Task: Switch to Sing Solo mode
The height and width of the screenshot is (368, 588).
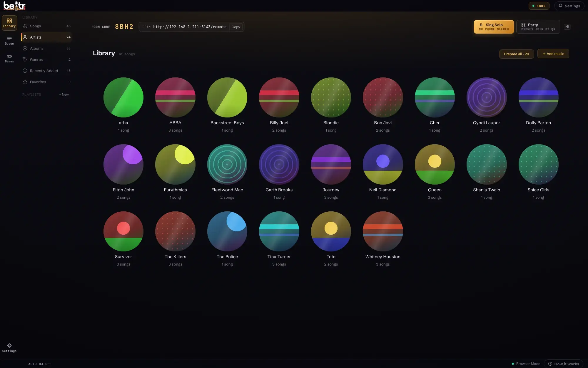Action: pos(494,27)
